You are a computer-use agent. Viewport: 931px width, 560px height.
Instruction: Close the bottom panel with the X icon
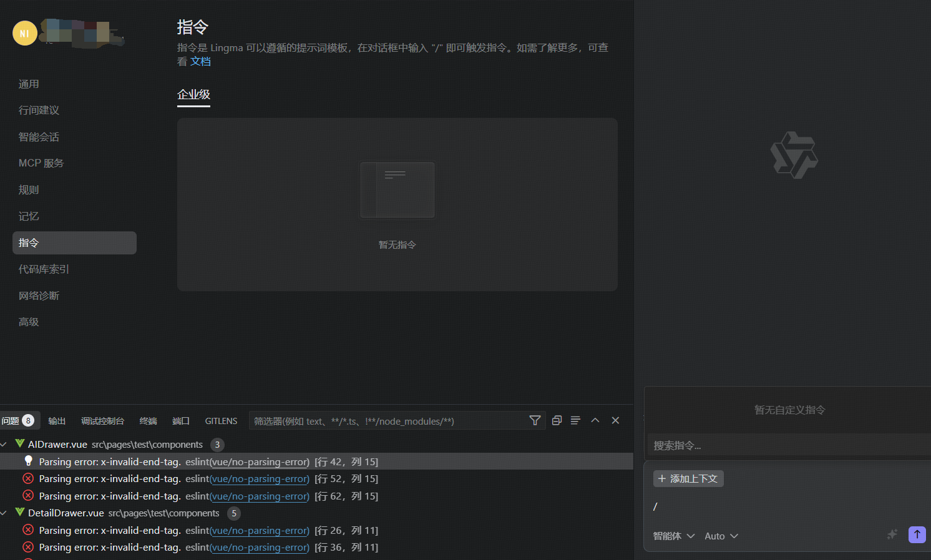pos(615,420)
